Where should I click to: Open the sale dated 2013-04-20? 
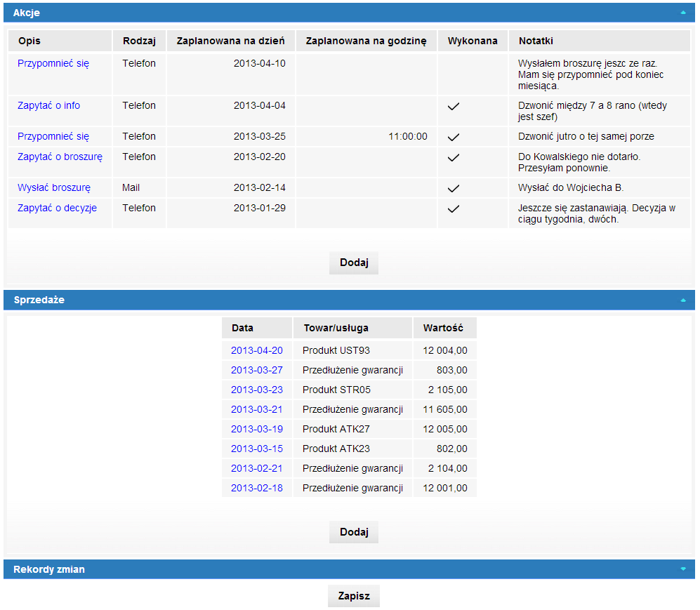pos(256,350)
